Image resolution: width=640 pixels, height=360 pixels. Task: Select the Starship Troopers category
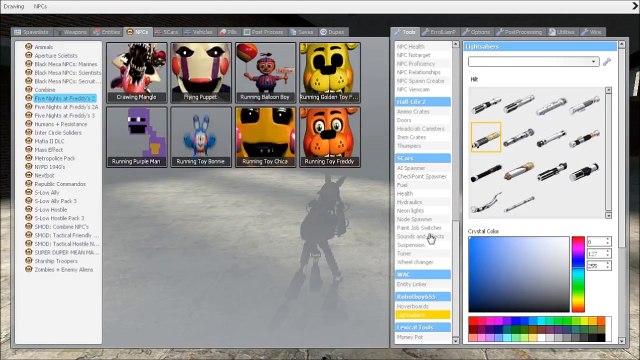56,261
